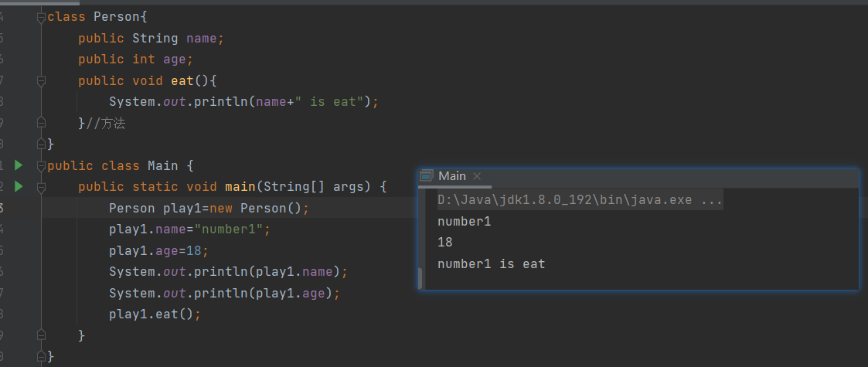Click the play1.eat(); call
Image resolution: width=868 pixels, height=367 pixels.
tap(155, 314)
